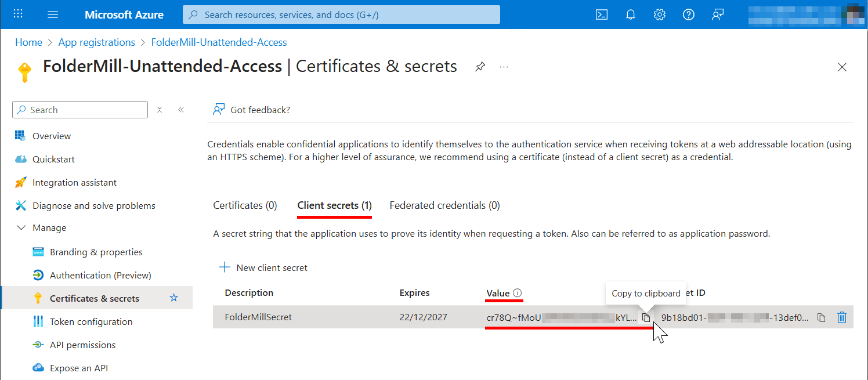Switch to the Certificates tab

(x=245, y=205)
